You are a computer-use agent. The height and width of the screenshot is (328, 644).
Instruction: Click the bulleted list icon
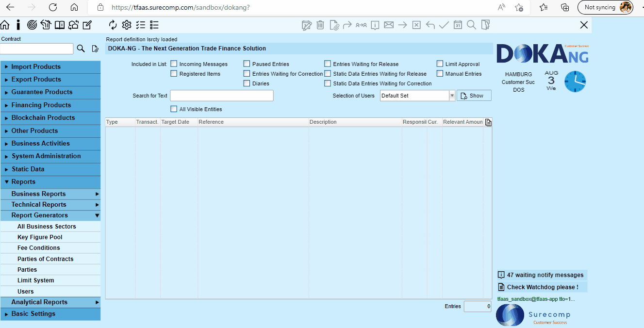tap(154, 25)
